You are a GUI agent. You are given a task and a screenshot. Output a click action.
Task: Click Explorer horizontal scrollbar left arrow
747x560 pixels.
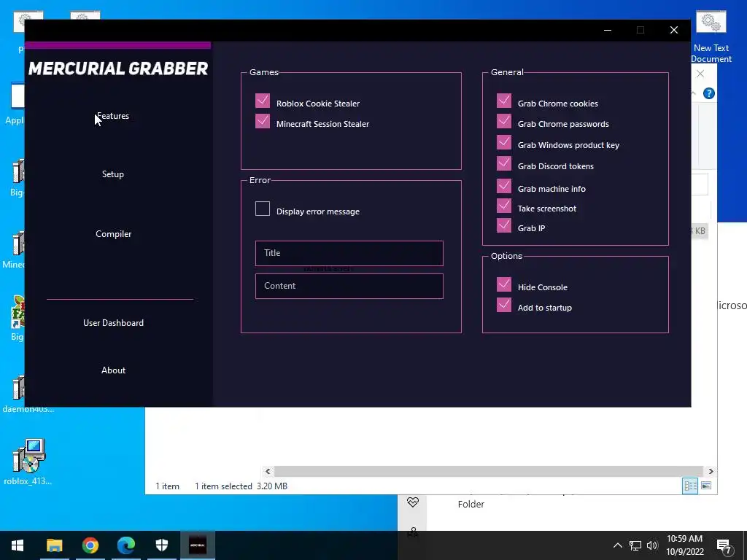(x=268, y=472)
